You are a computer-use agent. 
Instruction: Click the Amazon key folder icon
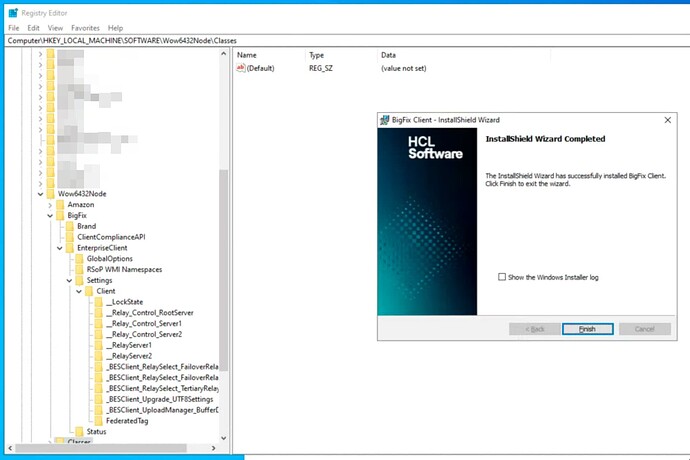[59, 204]
